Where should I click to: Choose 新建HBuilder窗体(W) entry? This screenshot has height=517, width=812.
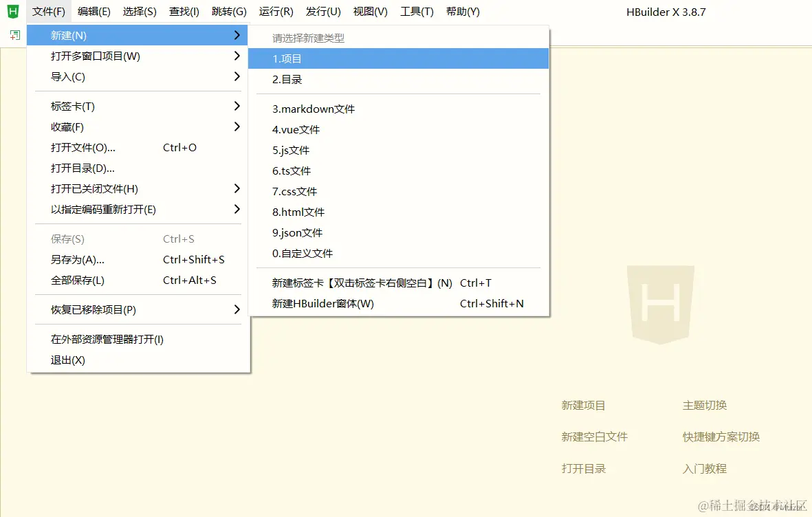pyautogui.click(x=398, y=304)
